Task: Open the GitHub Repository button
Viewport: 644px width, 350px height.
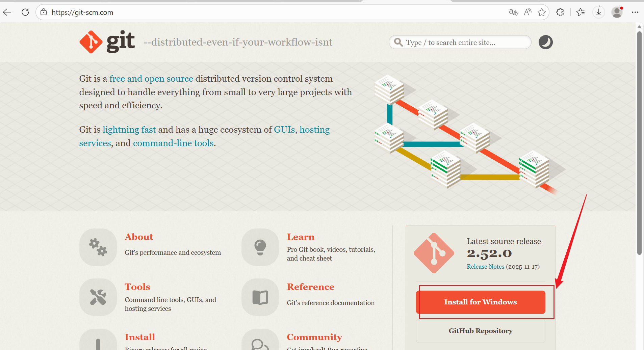Action: point(481,331)
